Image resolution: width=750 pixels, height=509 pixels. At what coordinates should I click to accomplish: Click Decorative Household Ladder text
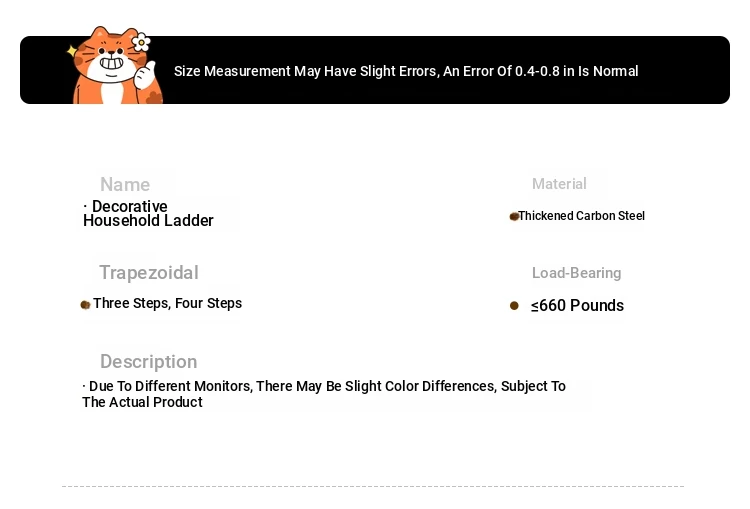point(148,213)
